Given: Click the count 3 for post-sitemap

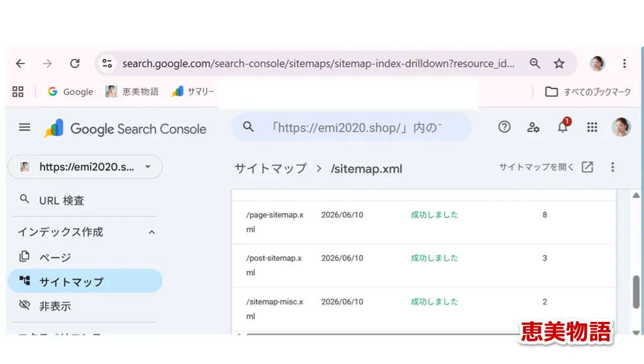Looking at the screenshot, I should point(545,258).
